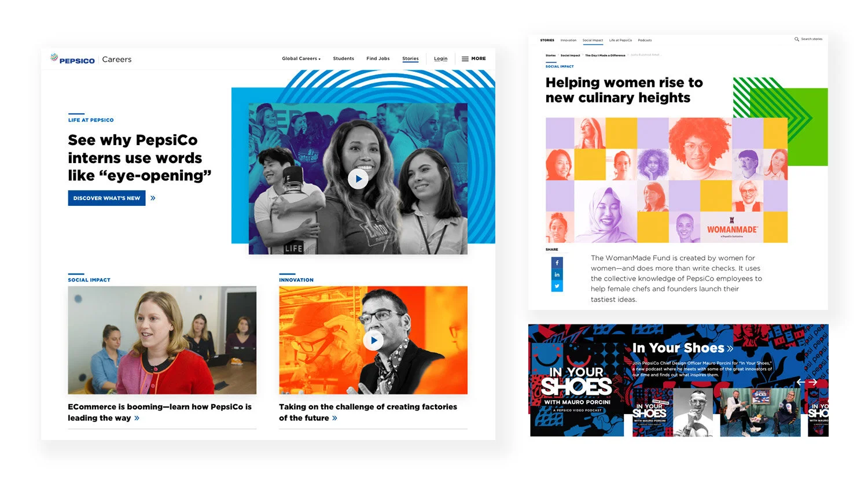
Task: Go to previous podcast carousel slide
Action: coord(801,382)
